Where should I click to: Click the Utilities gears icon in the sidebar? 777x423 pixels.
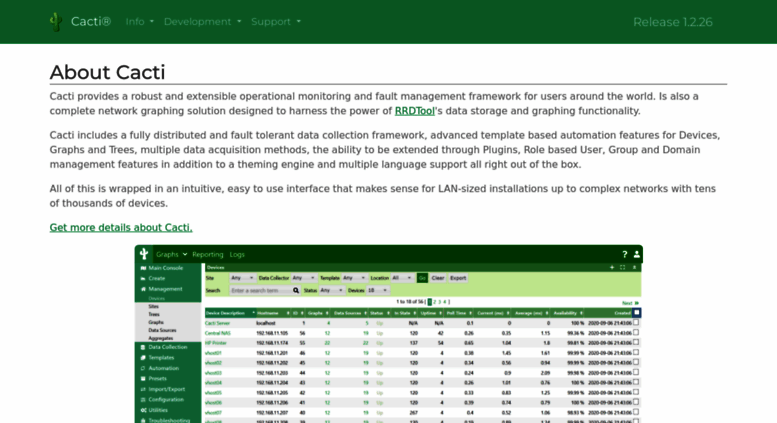point(143,410)
